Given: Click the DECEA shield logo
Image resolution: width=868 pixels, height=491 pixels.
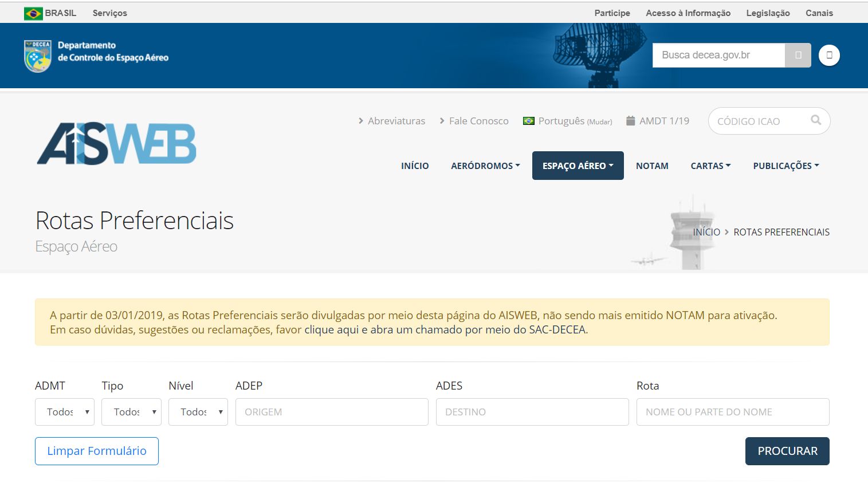Looking at the screenshot, I should (38, 56).
